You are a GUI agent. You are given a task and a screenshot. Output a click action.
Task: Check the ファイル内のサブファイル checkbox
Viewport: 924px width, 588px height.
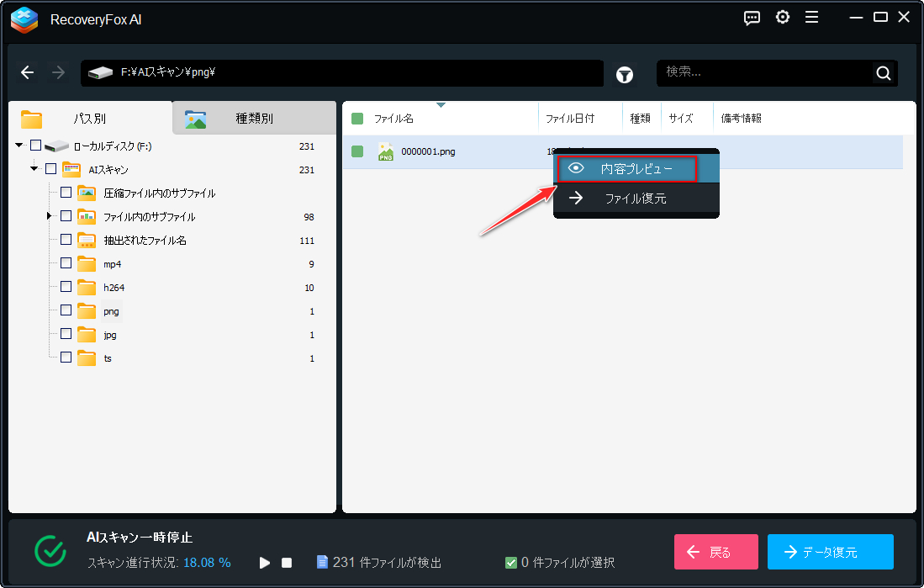pos(66,216)
